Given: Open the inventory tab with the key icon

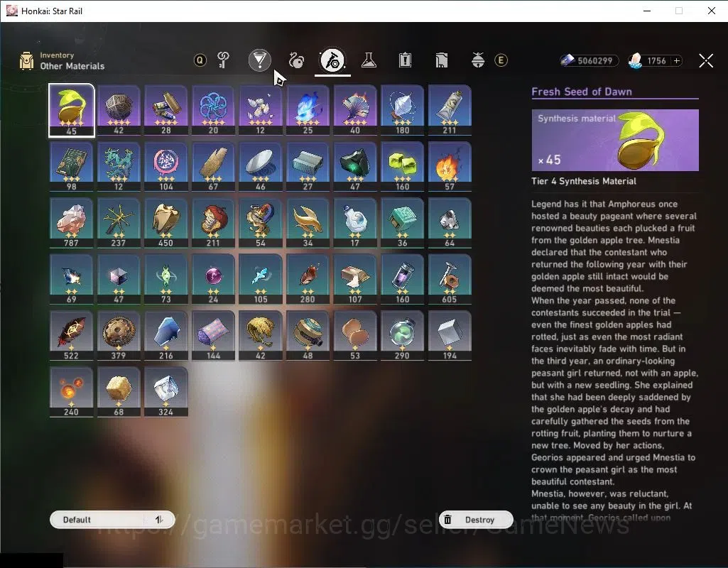Looking at the screenshot, I should click(x=223, y=60).
